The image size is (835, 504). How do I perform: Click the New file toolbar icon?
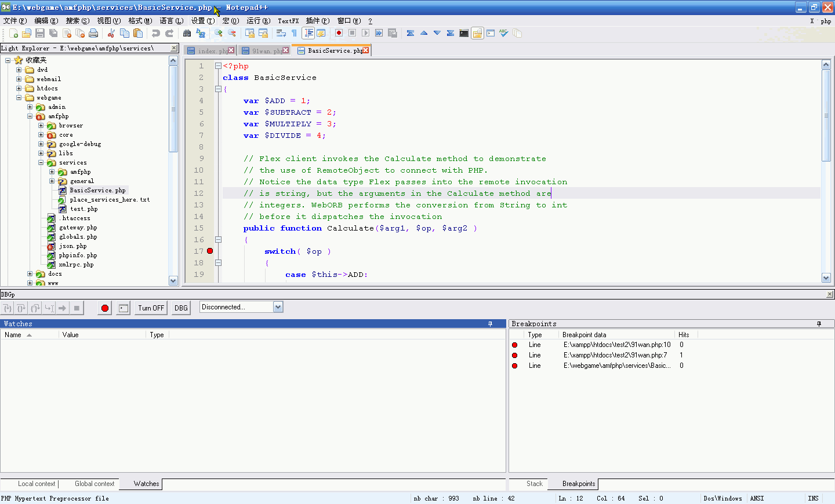click(x=13, y=34)
